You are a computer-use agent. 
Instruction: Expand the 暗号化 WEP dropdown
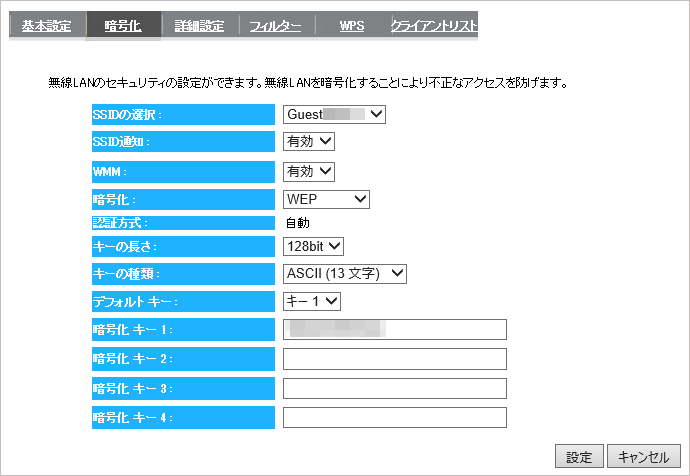tap(326, 199)
